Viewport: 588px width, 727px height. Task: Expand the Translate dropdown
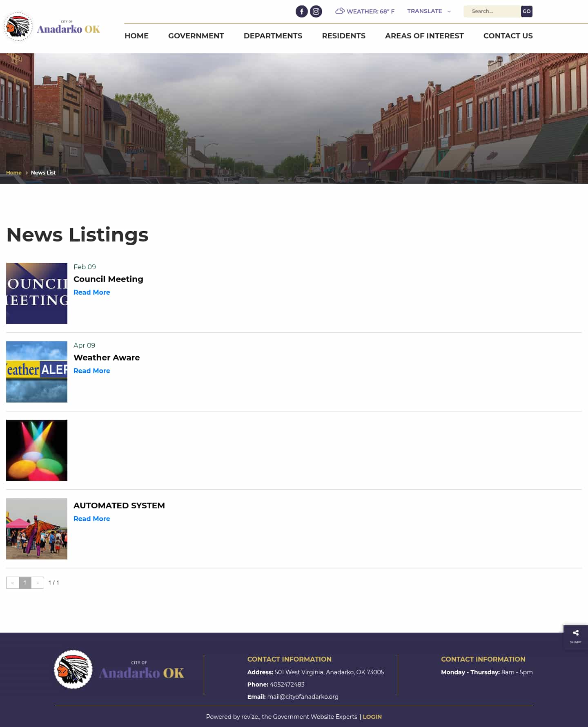pyautogui.click(x=429, y=11)
